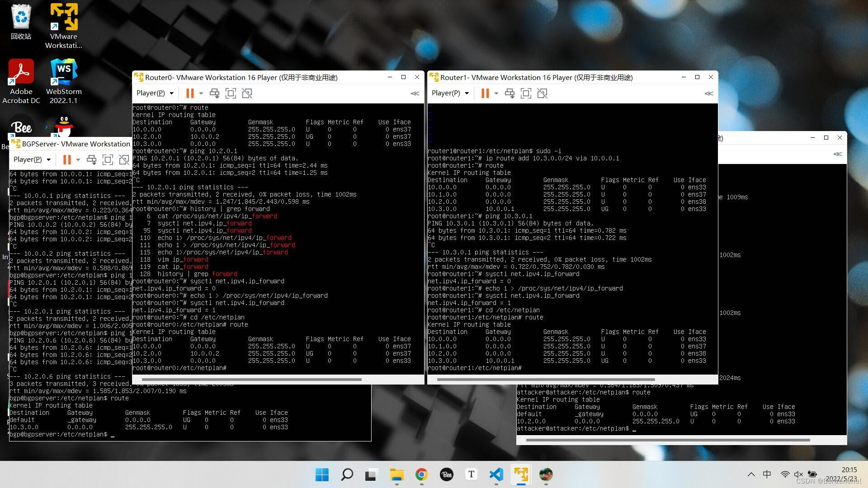Viewport: 868px width, 488px height.
Task: Open Player(P) menu in BGPServer
Action: [32, 160]
